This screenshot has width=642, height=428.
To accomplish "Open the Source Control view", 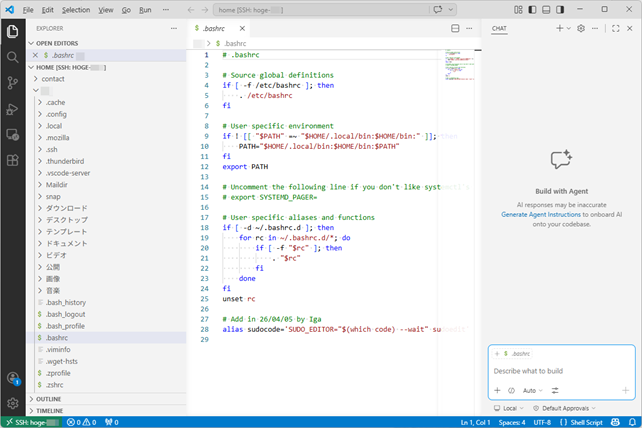I will [x=13, y=83].
